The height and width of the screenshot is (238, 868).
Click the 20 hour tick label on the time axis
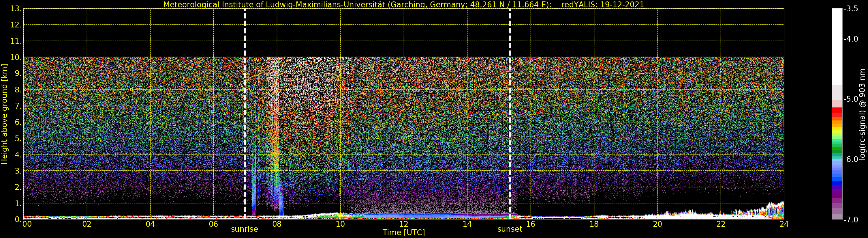657,224
